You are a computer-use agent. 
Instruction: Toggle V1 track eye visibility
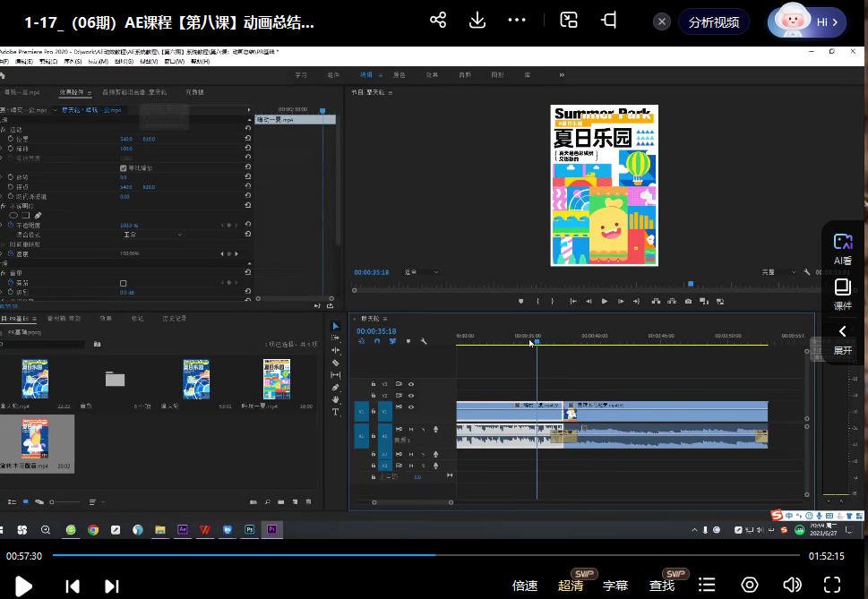[x=411, y=407]
